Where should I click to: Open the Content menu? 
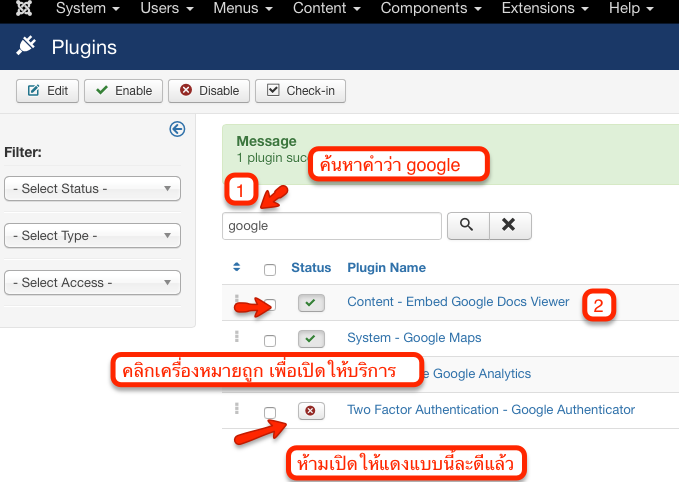327,8
